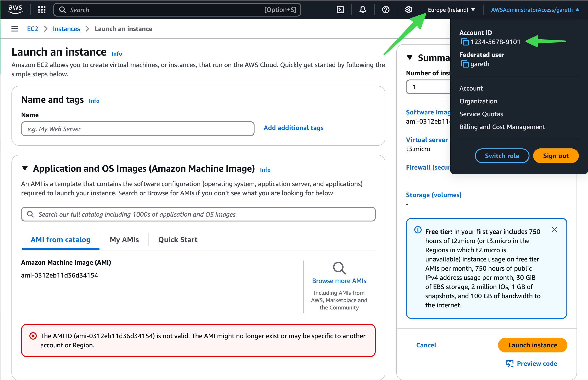Viewport: 588px width, 380px height.
Task: Focus the instance Name input field
Action: point(138,129)
